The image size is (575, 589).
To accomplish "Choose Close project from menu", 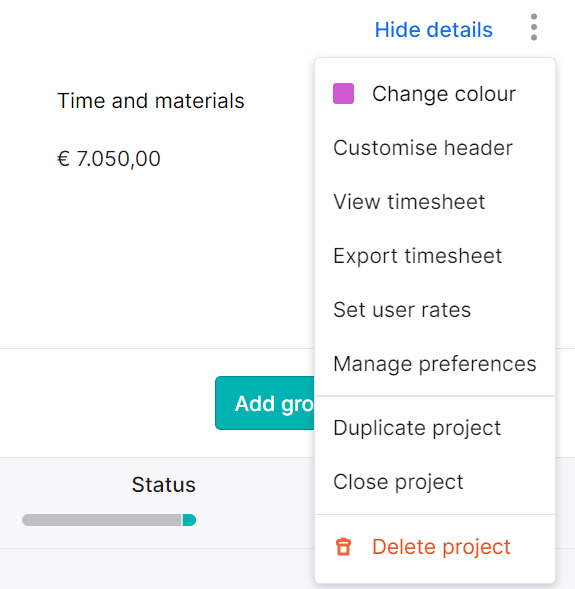I will click(x=435, y=482).
